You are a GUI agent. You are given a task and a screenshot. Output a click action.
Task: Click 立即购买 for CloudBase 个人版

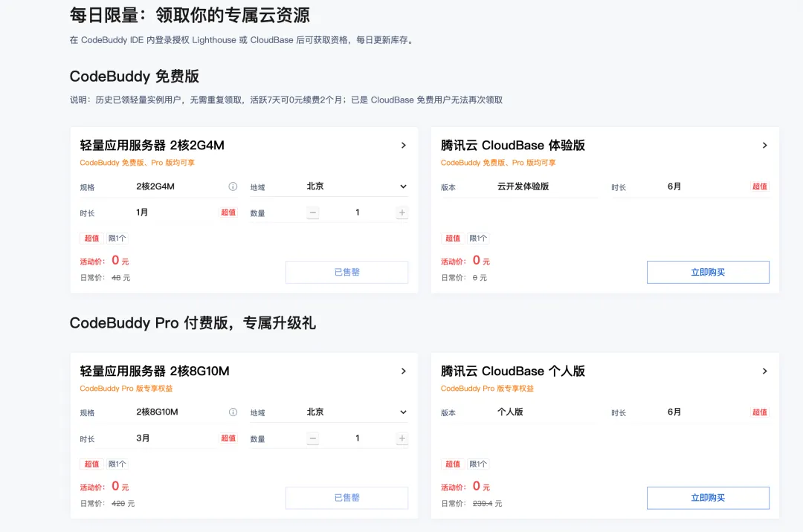point(708,498)
